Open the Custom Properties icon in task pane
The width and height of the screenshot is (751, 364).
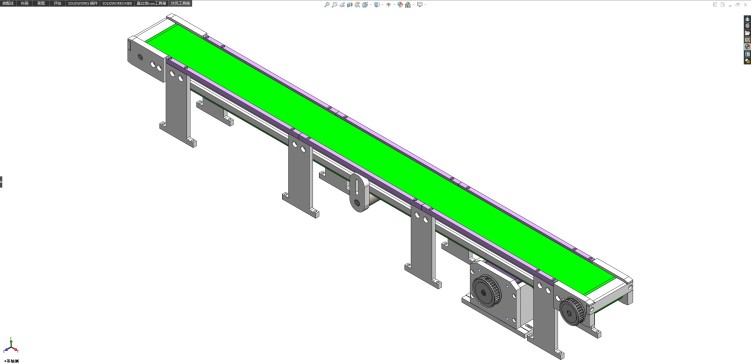coord(748,54)
